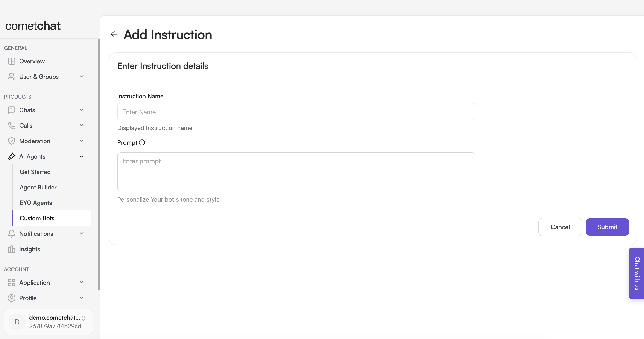Image resolution: width=644 pixels, height=339 pixels.
Task: Focus the Instruction Name input field
Action: [296, 112]
